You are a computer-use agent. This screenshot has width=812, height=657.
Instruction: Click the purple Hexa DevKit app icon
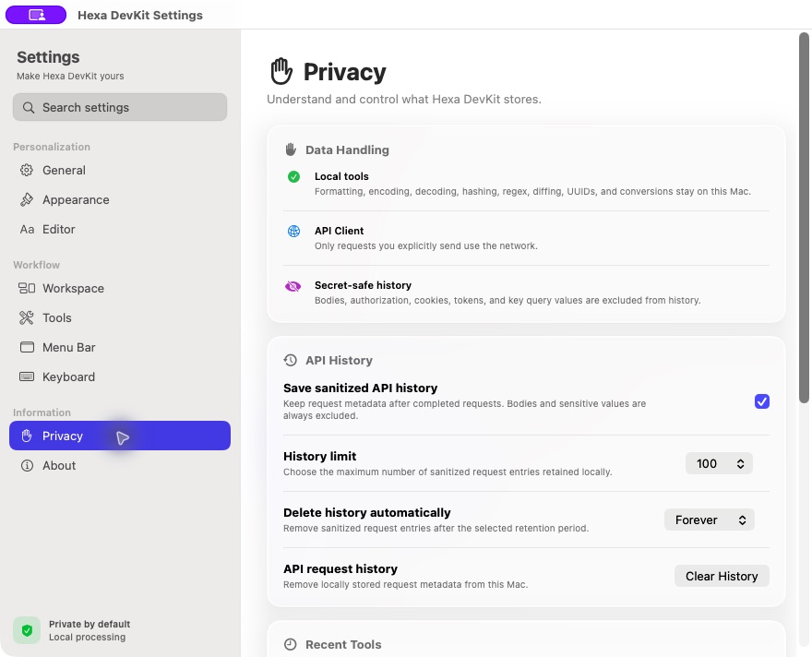point(36,15)
